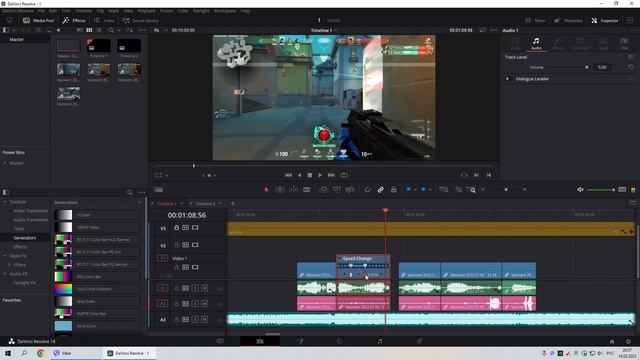
Task: Switch to the Timeline 2 tab
Action: pyautogui.click(x=205, y=203)
